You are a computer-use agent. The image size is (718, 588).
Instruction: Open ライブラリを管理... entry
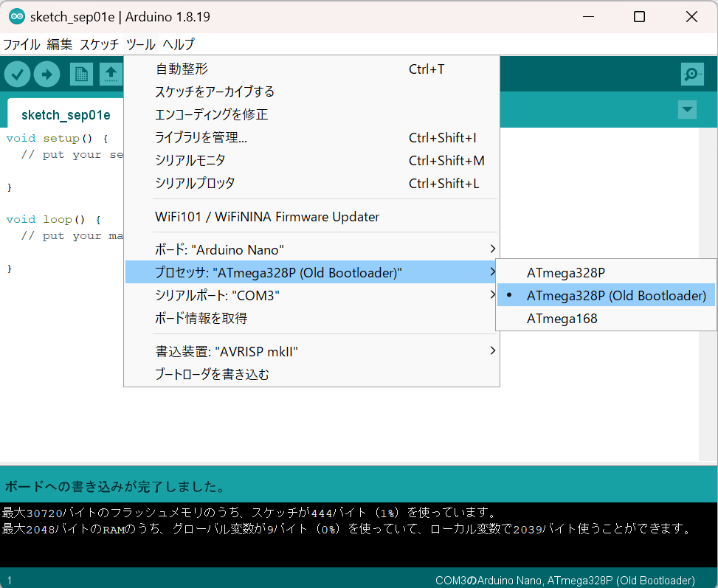312,137
